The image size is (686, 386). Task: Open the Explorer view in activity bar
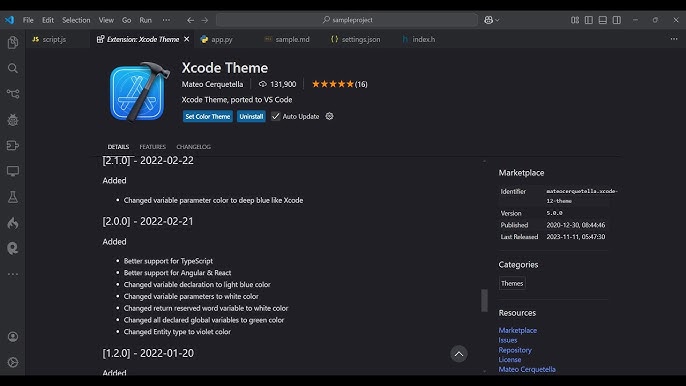13,42
